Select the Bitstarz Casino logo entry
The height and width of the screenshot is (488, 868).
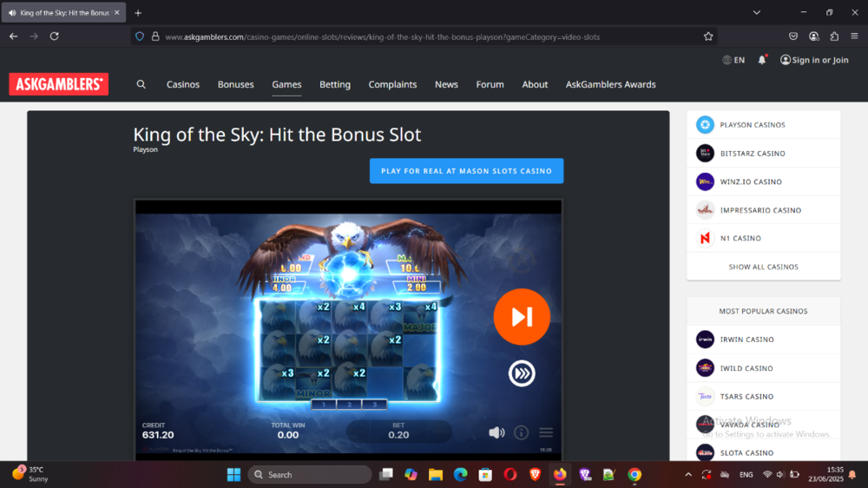click(705, 154)
